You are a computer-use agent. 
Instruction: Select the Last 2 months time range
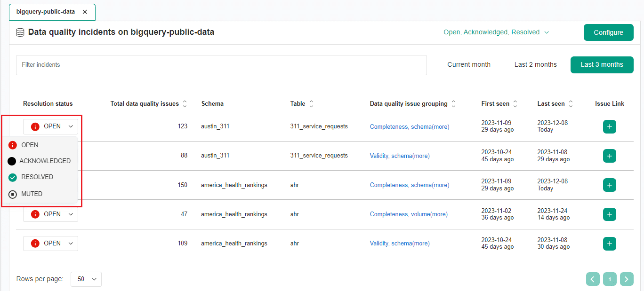pos(535,64)
